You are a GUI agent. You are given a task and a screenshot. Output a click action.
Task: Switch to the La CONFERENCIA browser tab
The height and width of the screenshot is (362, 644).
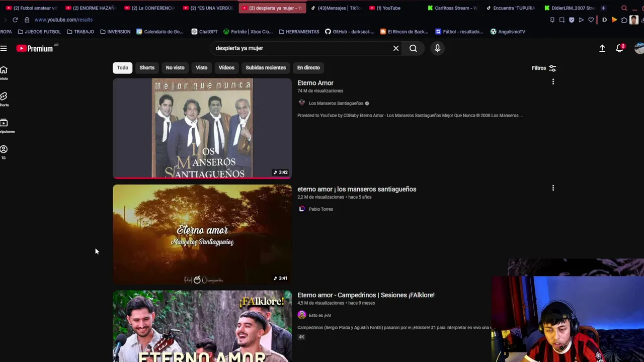click(149, 8)
